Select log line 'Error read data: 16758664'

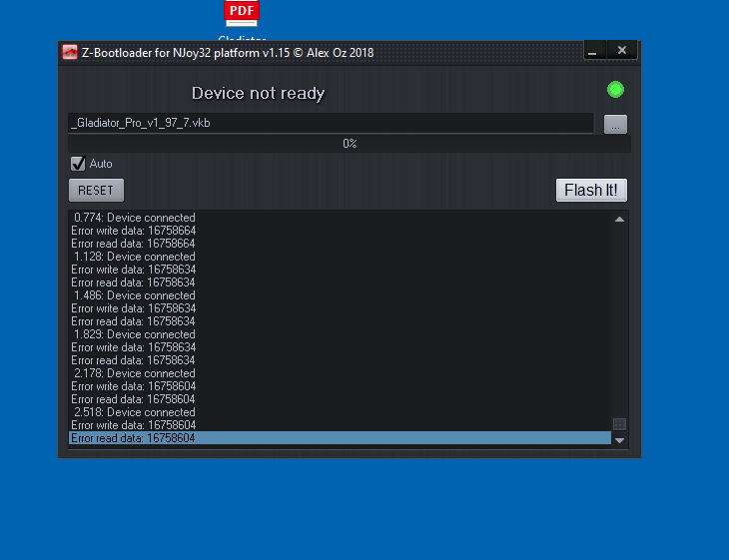340,244
